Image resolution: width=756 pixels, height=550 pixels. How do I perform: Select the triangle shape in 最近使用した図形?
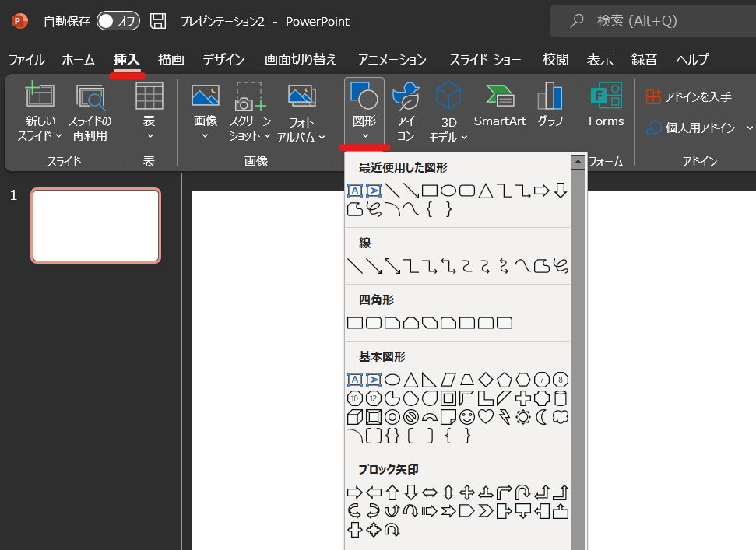pyautogui.click(x=486, y=191)
